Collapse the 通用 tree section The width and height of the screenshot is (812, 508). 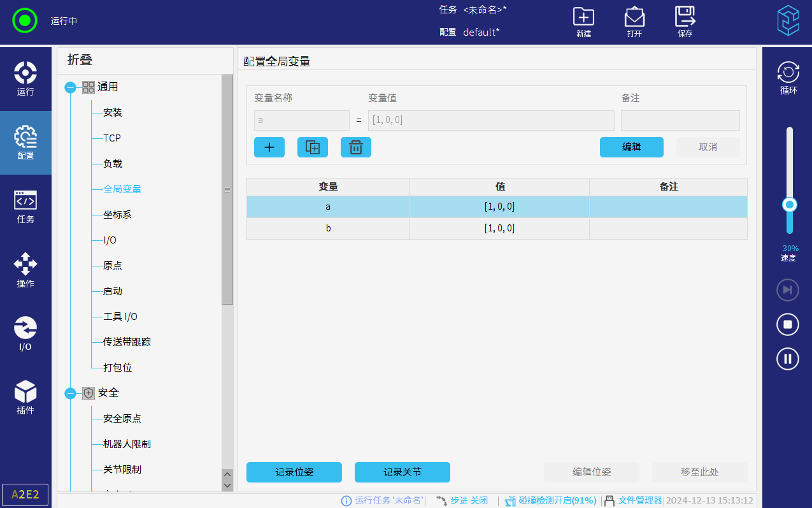click(71, 87)
